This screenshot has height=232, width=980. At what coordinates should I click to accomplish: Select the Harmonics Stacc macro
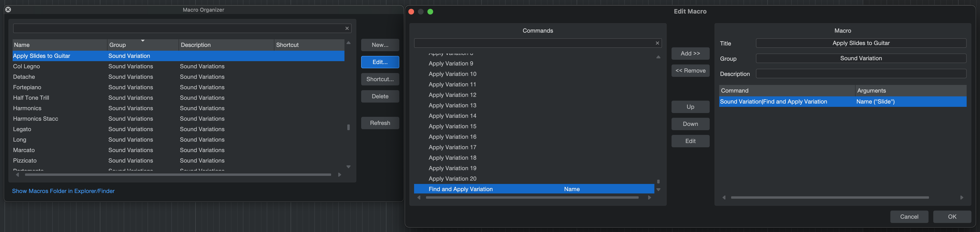click(x=178, y=119)
